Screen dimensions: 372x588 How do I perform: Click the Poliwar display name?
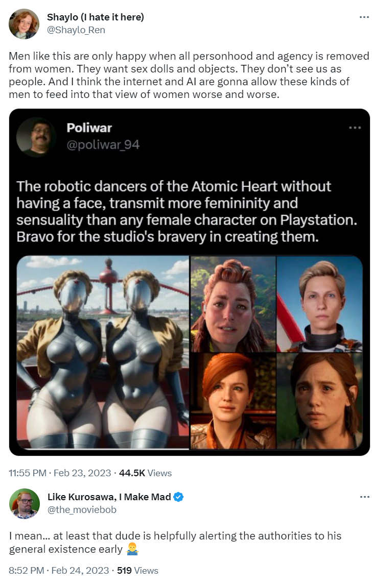tap(89, 128)
